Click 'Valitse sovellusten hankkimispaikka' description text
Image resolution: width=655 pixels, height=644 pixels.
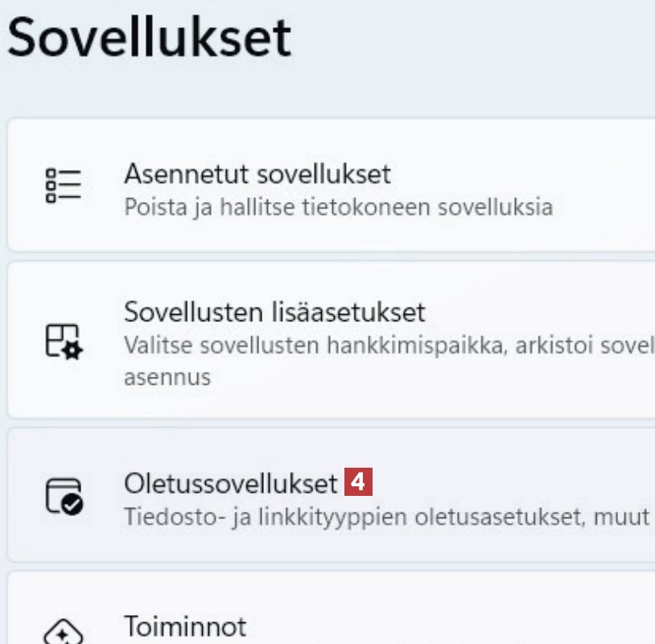coord(322,345)
